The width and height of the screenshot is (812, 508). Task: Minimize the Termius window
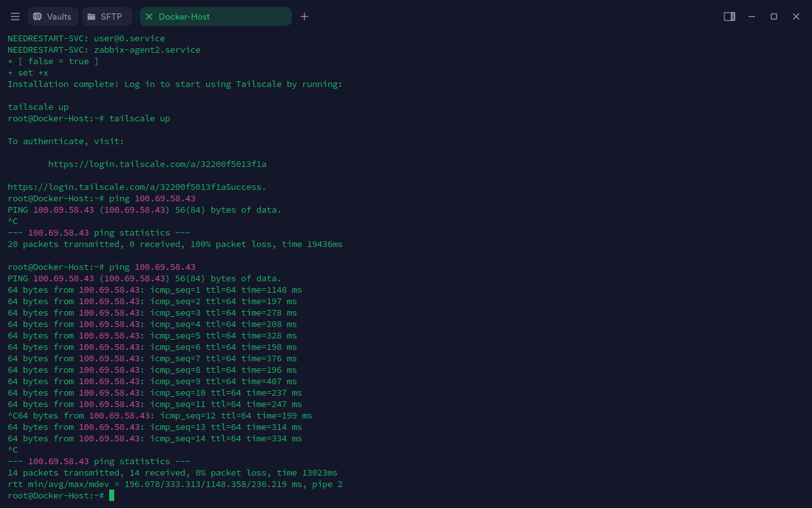tap(752, 17)
